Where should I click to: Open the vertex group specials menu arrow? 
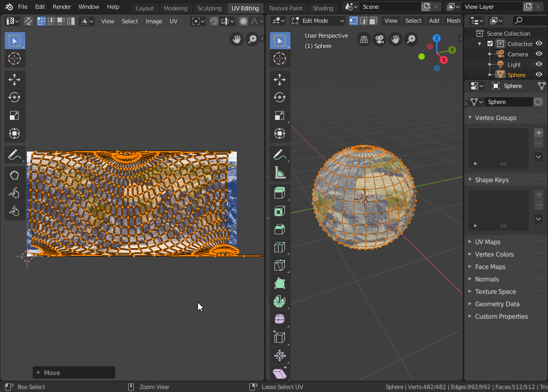coord(539,157)
